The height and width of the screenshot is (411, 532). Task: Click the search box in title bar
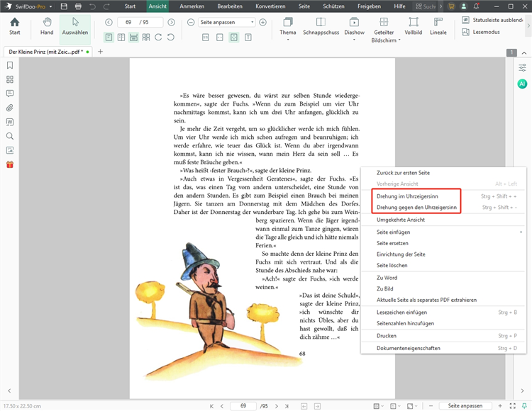click(426, 6)
